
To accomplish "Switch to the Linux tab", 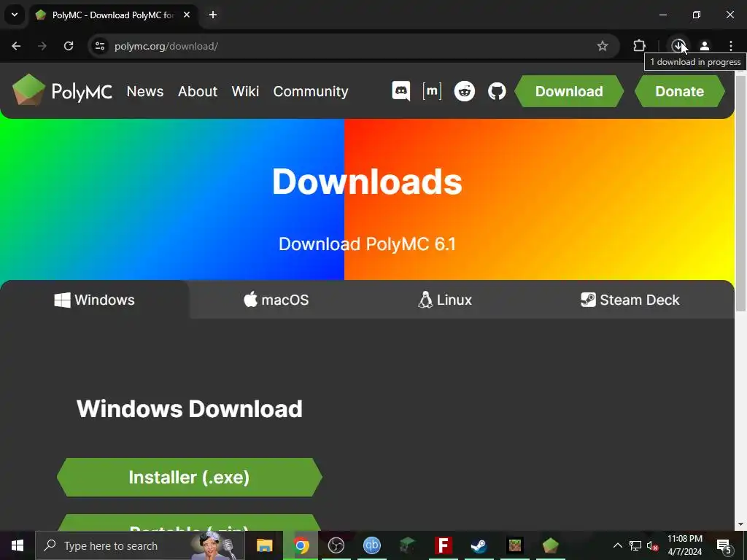I will tap(445, 300).
